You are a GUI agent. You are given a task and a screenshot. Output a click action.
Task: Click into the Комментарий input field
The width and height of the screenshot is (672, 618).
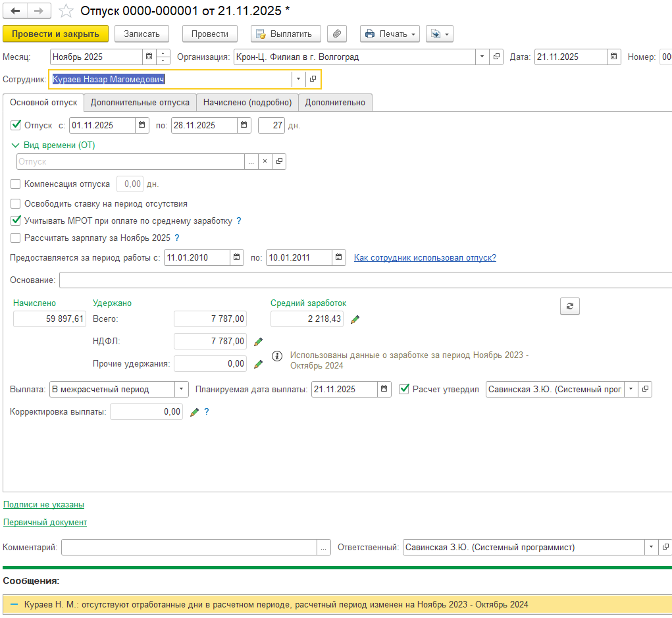190,547
